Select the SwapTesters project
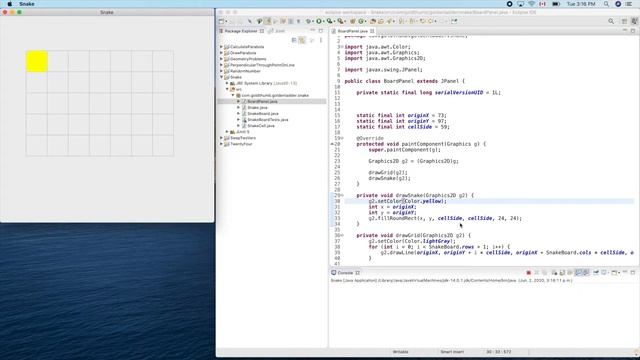This screenshot has height=360, width=640. coord(243,138)
